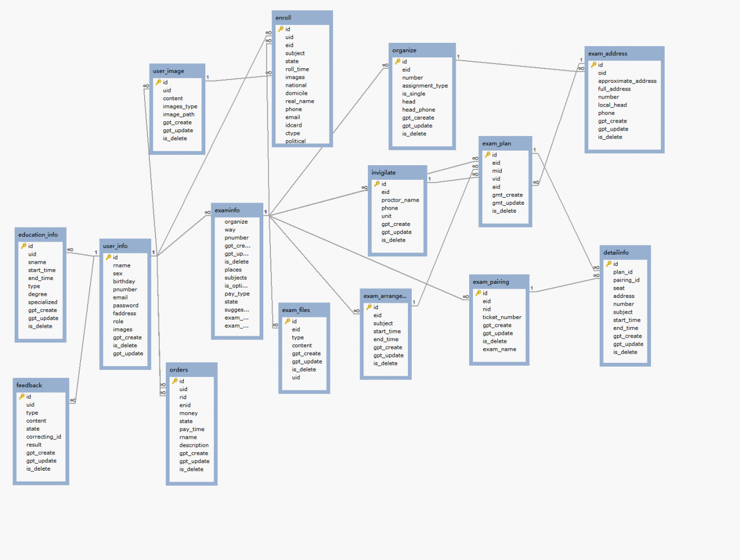Click the primary key icon in detailinfo table
The width and height of the screenshot is (740, 560).
[609, 264]
